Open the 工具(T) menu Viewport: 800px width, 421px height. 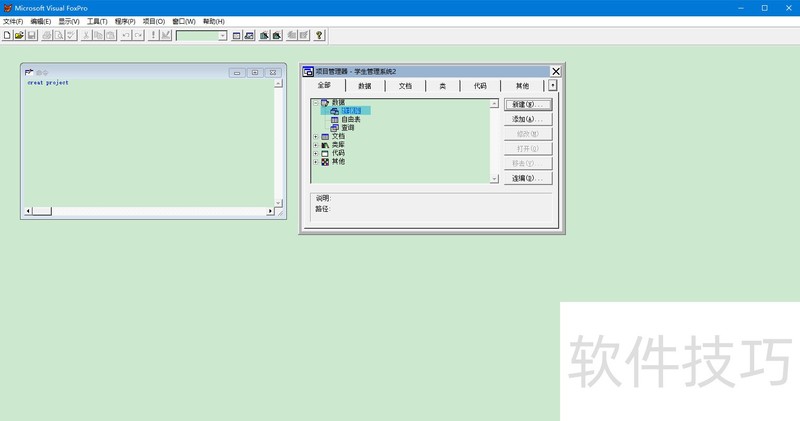[x=97, y=21]
